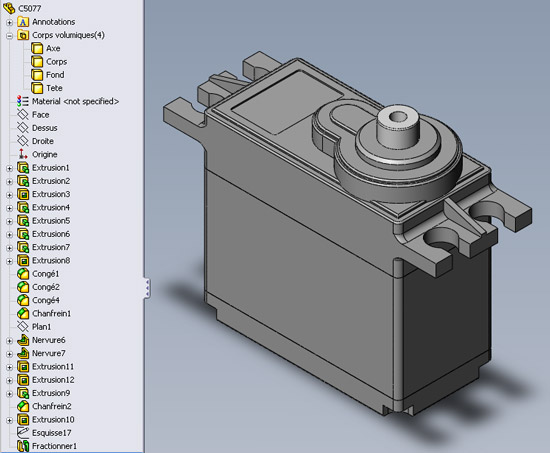The image size is (550, 453).
Task: Expand the Nervure6 feature node
Action: [x=9, y=341]
